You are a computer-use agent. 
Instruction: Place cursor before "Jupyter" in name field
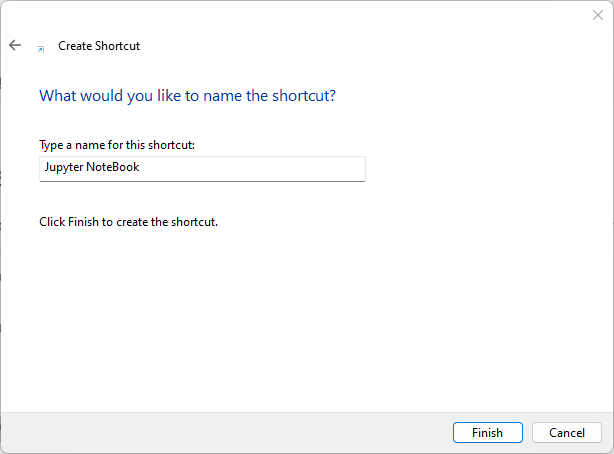click(x=42, y=168)
